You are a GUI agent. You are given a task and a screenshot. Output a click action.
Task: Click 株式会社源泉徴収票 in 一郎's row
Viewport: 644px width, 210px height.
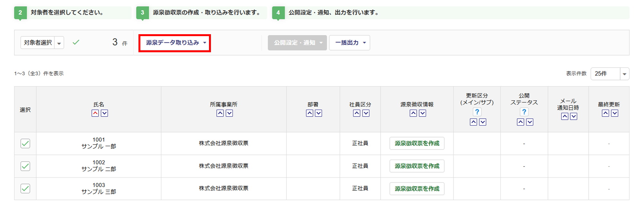tap(224, 143)
